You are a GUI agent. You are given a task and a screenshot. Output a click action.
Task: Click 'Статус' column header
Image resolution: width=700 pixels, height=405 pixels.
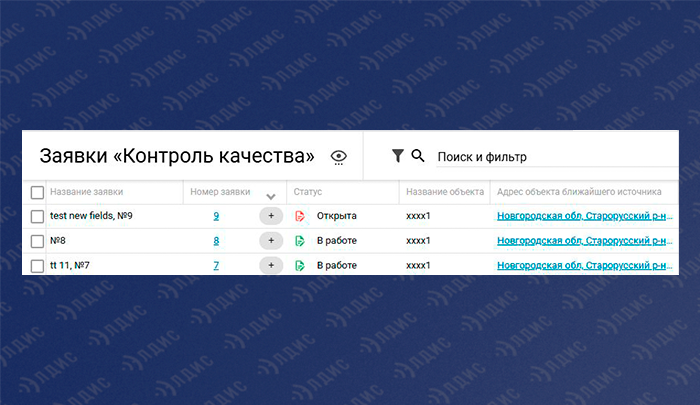[x=308, y=192]
